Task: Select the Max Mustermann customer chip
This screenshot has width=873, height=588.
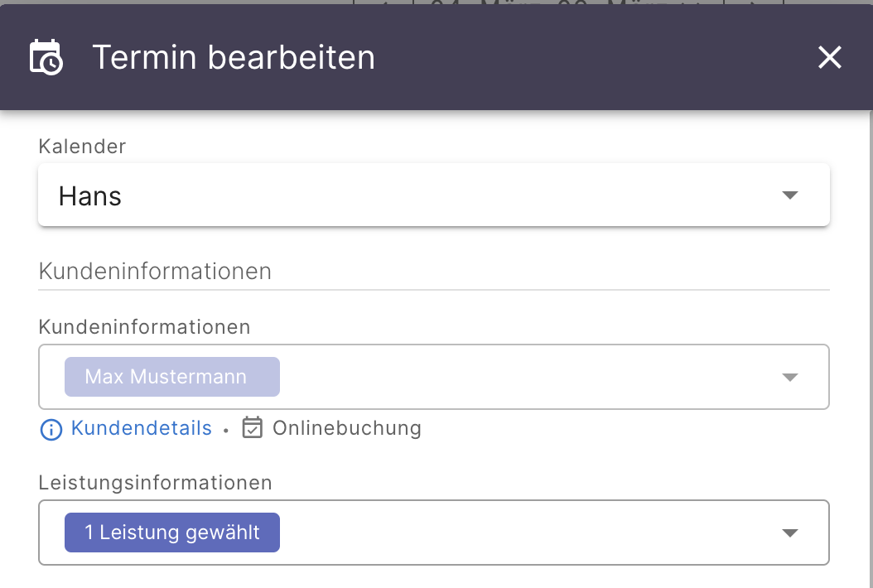Action: click(x=171, y=377)
